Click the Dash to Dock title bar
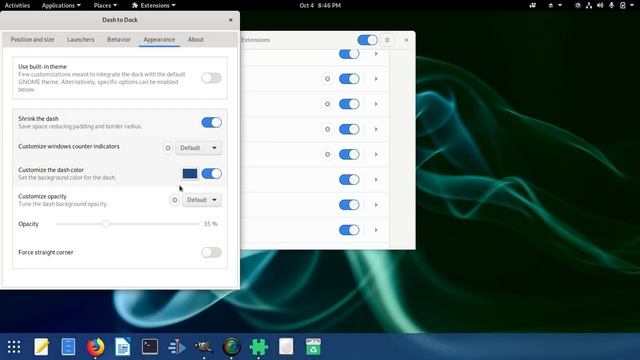The width and height of the screenshot is (640, 360). [120, 20]
